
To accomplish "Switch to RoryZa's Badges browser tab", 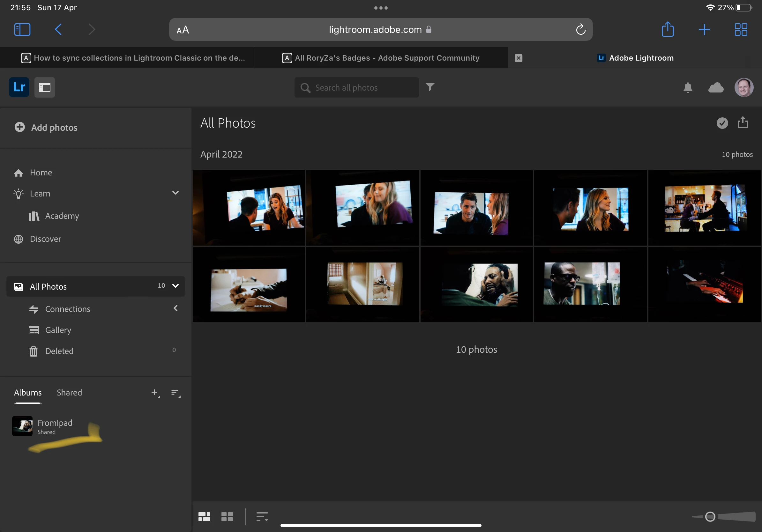I will click(381, 58).
